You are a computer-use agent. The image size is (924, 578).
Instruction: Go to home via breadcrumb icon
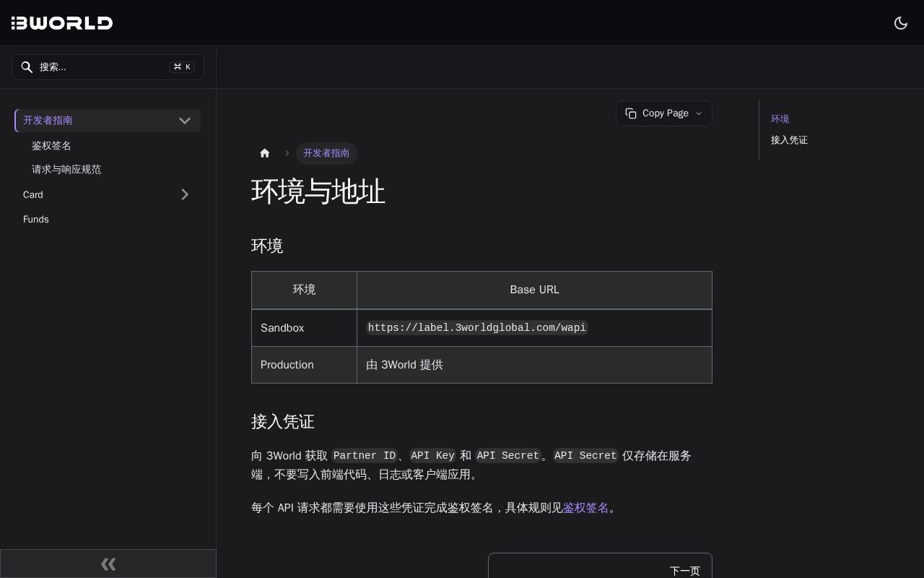pyautogui.click(x=265, y=153)
